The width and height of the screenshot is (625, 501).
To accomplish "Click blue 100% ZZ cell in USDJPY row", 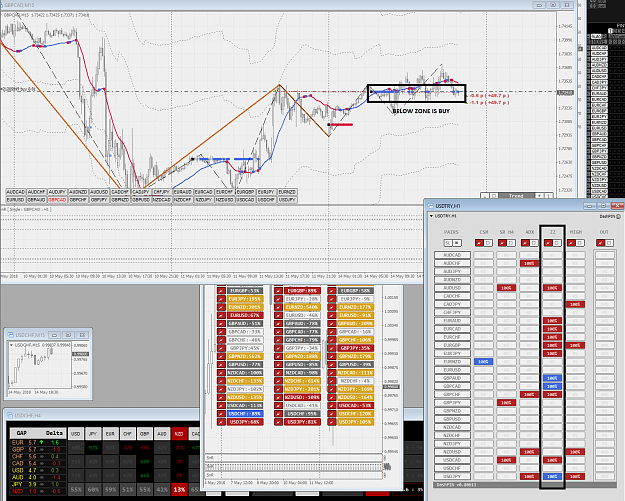I will [552, 476].
